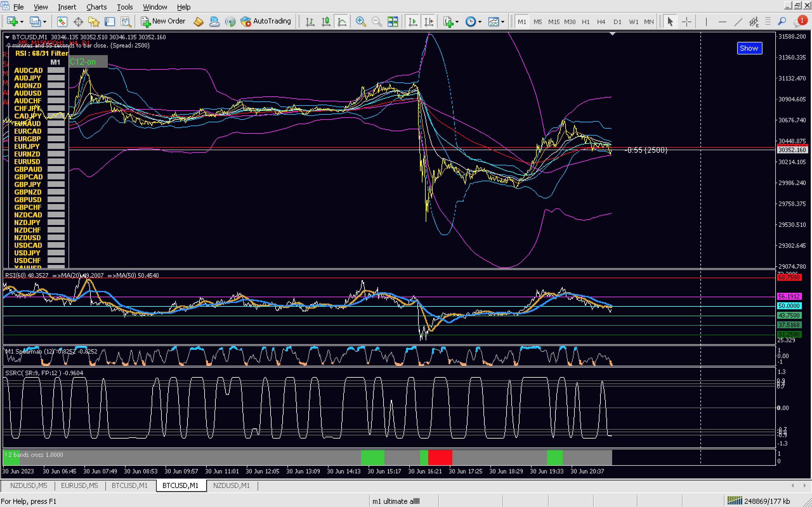Click the blue Show button
Screen dimensions: 812x507
click(x=749, y=48)
